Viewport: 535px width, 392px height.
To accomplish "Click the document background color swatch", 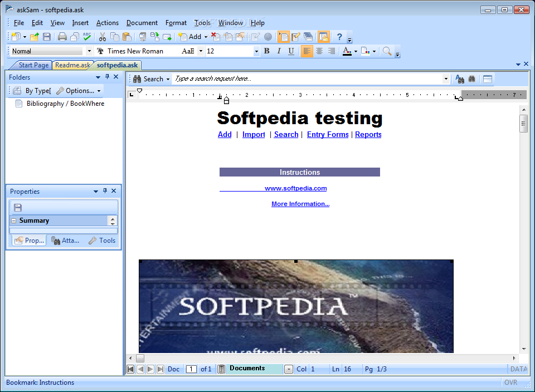I will [x=366, y=51].
